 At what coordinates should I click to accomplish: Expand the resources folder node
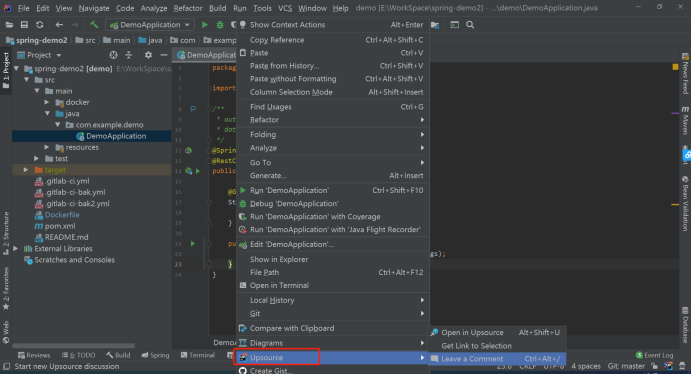[x=47, y=147]
